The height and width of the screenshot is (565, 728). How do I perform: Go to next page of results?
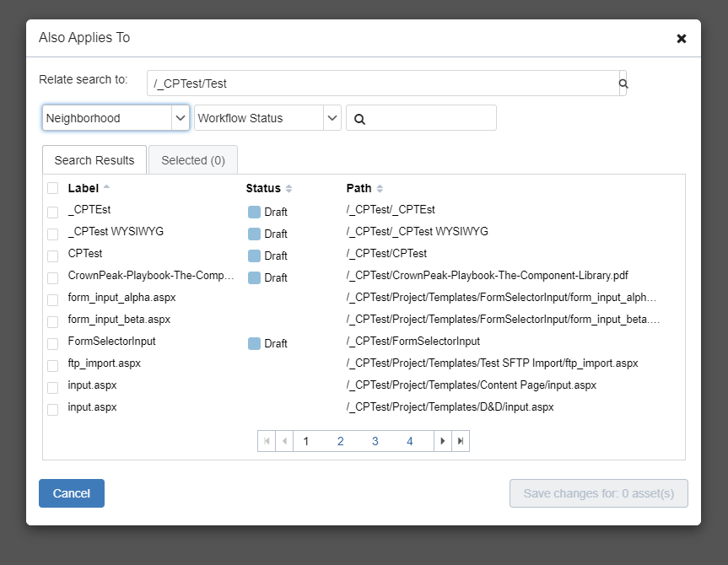click(x=443, y=441)
